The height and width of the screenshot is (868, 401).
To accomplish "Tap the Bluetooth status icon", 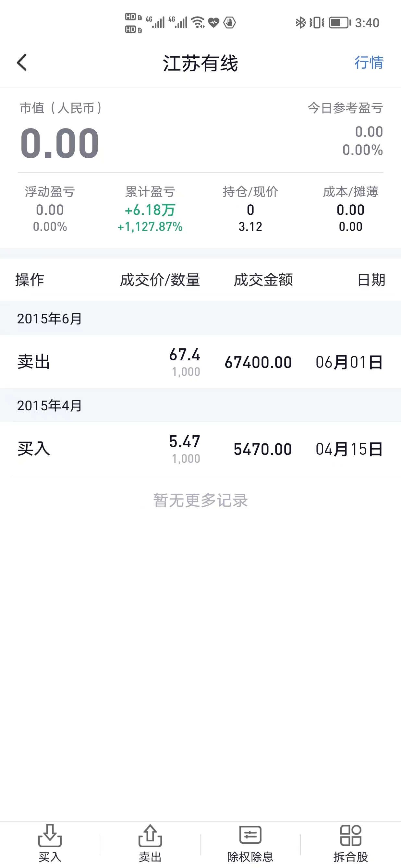I will click(x=300, y=23).
